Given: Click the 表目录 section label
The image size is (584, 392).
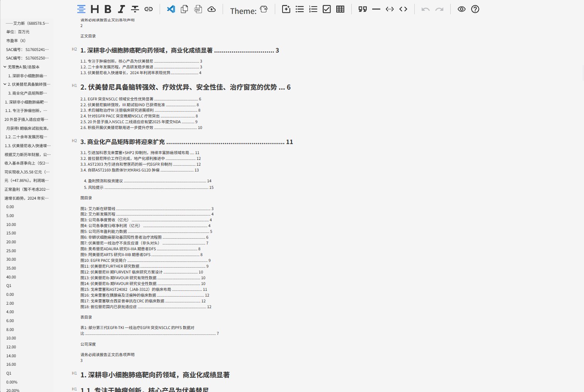Looking at the screenshot, I should [x=86, y=317].
